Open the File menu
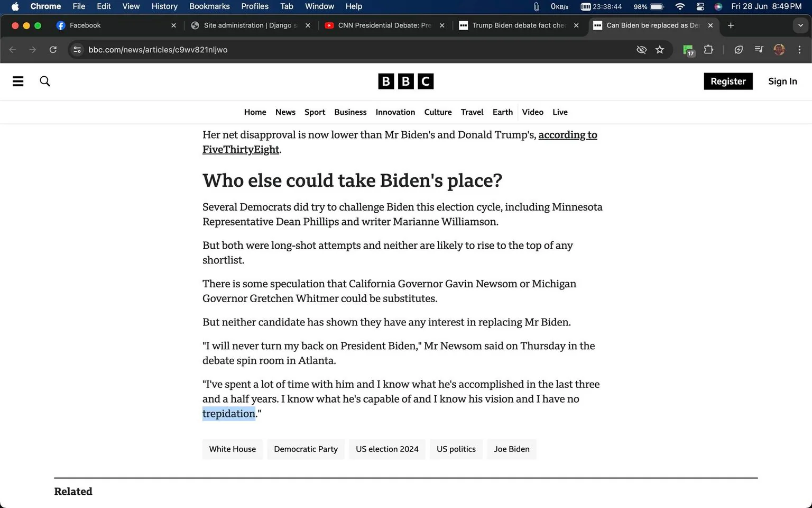This screenshot has height=508, width=812. 79,6
